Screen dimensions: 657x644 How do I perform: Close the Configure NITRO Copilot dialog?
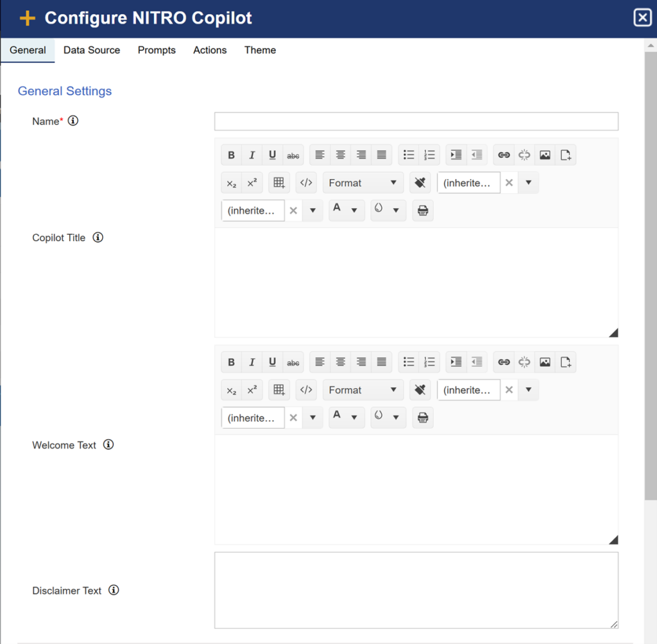(642, 17)
